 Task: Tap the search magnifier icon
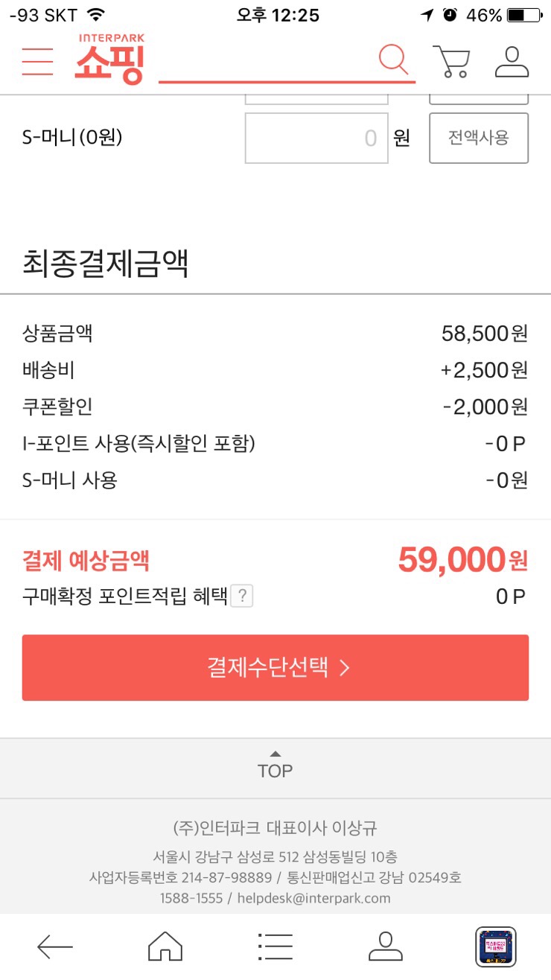[x=394, y=60]
